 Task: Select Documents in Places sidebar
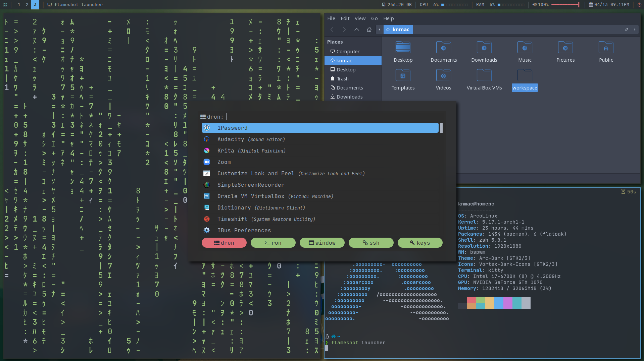(x=353, y=88)
